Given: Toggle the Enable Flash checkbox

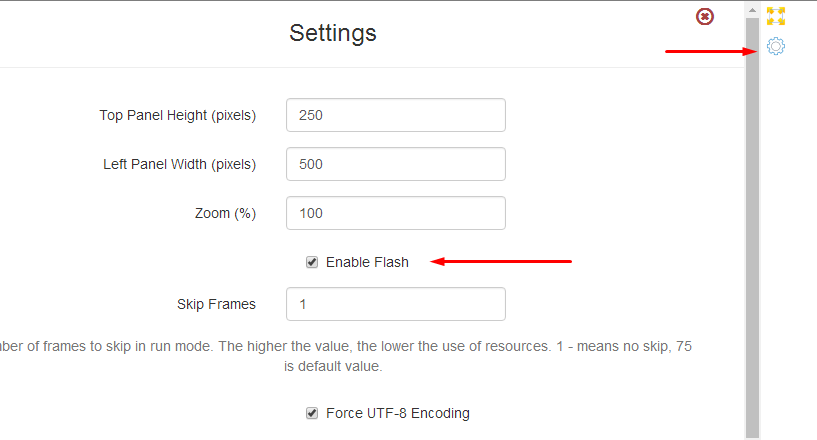Looking at the screenshot, I should click(312, 262).
